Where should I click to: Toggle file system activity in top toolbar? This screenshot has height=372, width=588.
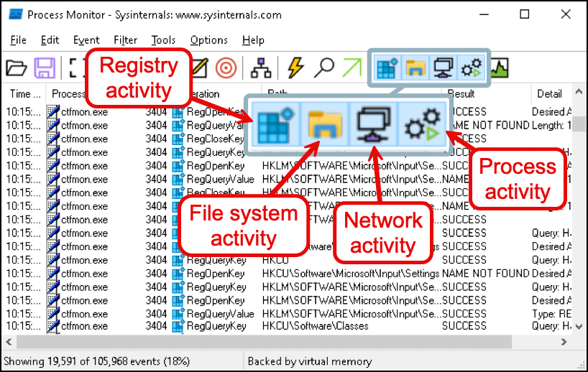tap(415, 68)
